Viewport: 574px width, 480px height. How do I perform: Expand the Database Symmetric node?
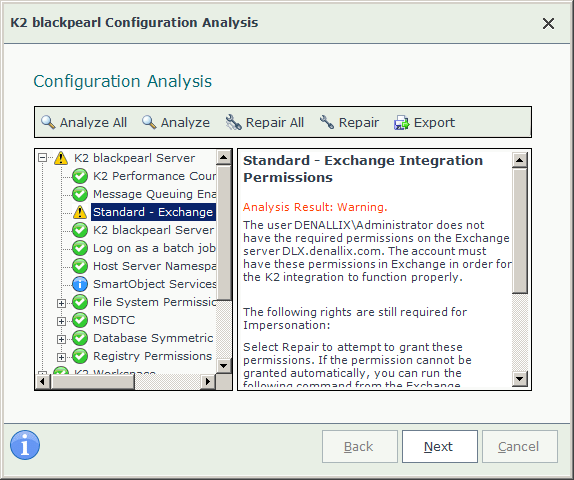(x=61, y=339)
